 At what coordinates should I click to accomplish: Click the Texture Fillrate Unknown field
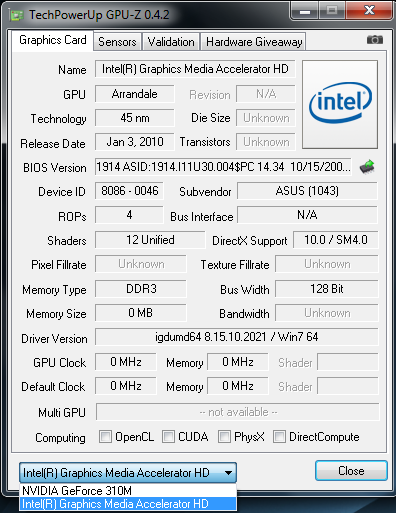point(327,264)
